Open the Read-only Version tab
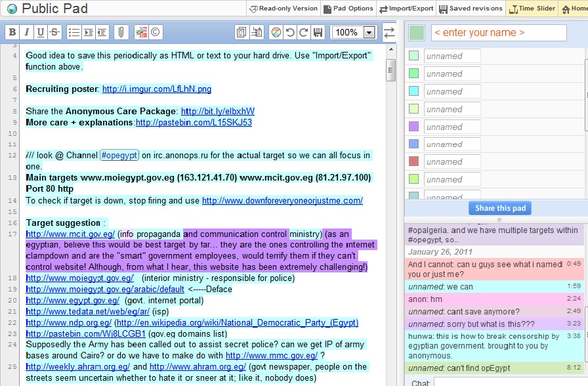Screen dimensions: 588x386 click(283, 9)
